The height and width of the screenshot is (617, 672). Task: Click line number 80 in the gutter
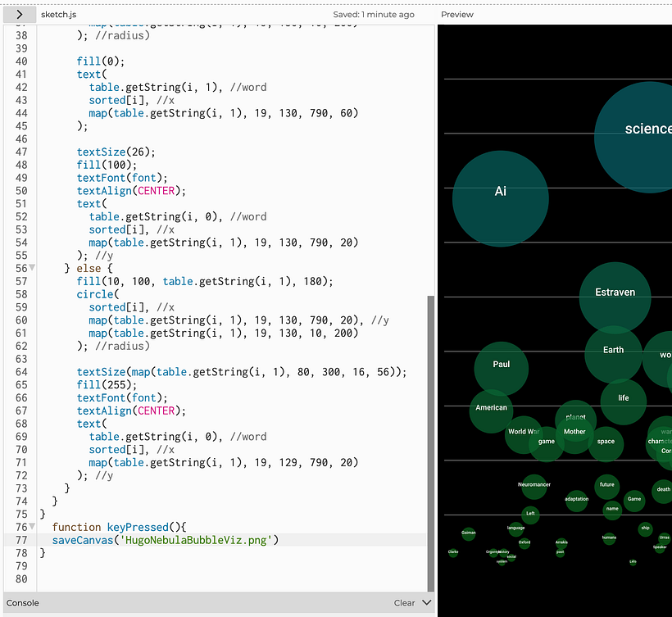click(x=21, y=578)
